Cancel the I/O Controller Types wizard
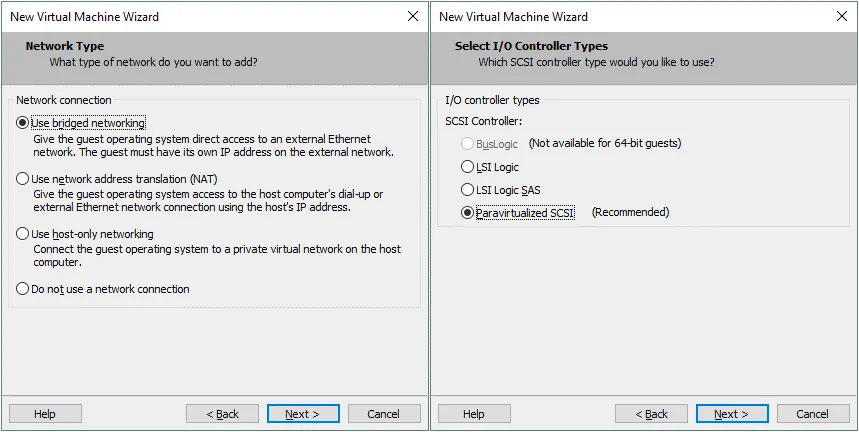Viewport: 859px width, 432px height. pyautogui.click(x=812, y=414)
